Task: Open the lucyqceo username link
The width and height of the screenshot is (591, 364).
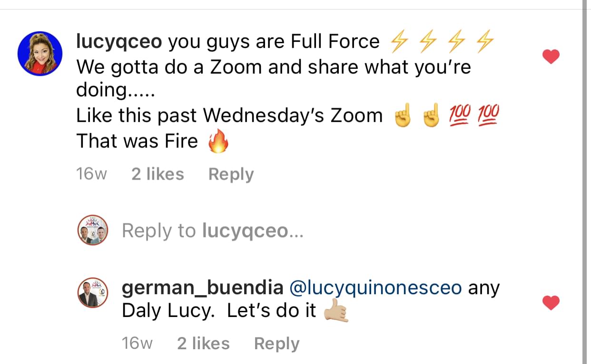Action: [118, 42]
